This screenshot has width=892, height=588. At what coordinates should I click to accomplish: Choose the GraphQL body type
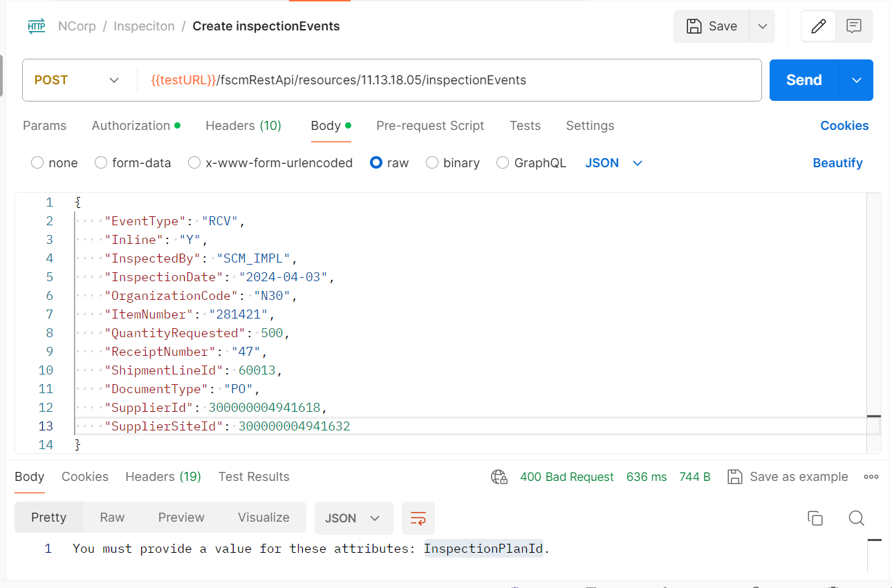point(503,162)
